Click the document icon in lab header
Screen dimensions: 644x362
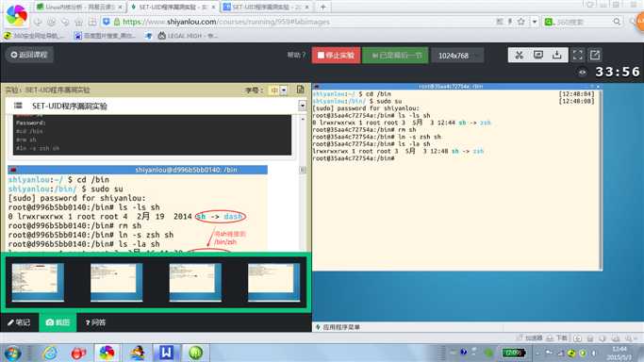(300, 90)
